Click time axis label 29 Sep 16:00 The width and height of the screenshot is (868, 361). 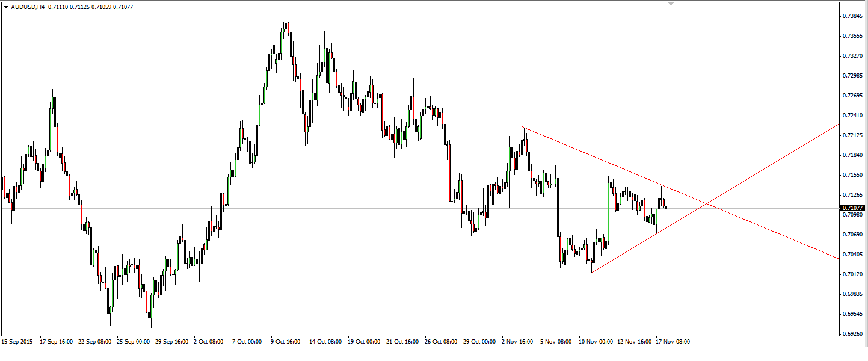pos(172,341)
